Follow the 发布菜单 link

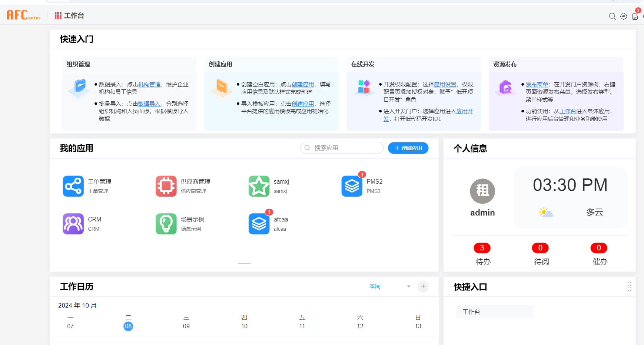(537, 85)
